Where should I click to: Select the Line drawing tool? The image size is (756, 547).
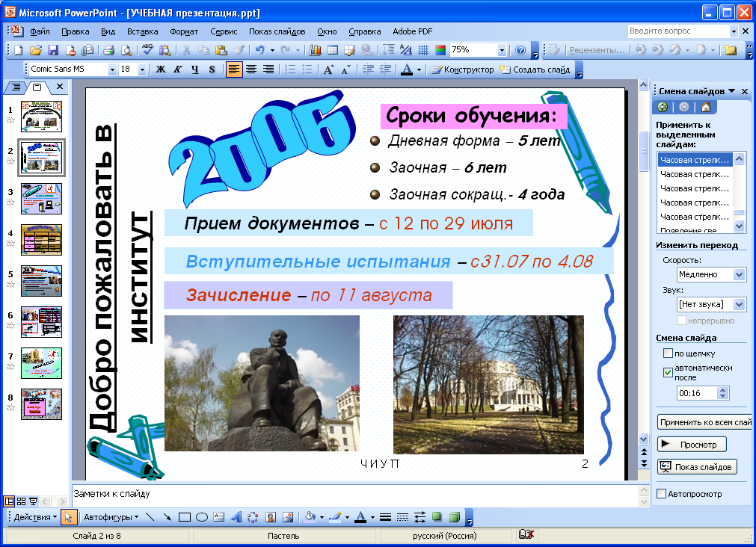(150, 517)
